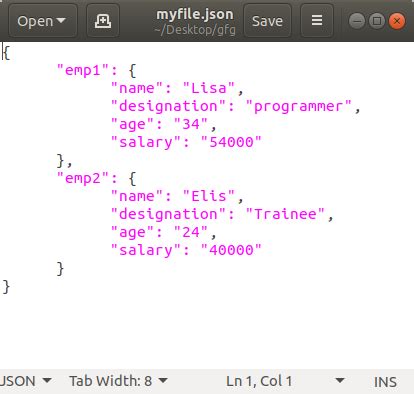The image size is (414, 394).
Task: Click the opening brace on line one
Action: pos(7,53)
